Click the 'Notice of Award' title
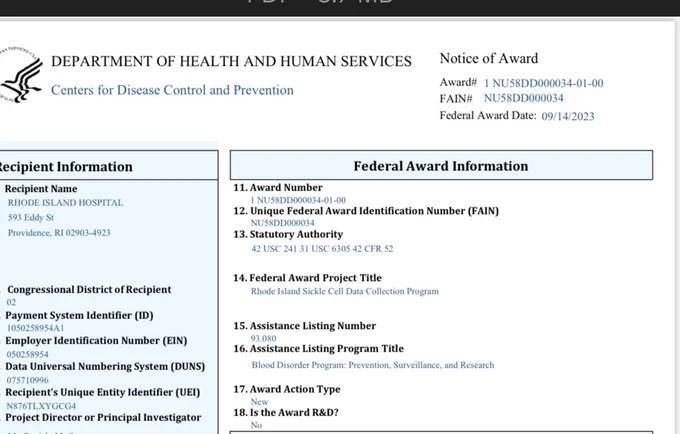The height and width of the screenshot is (434, 680). point(489,59)
